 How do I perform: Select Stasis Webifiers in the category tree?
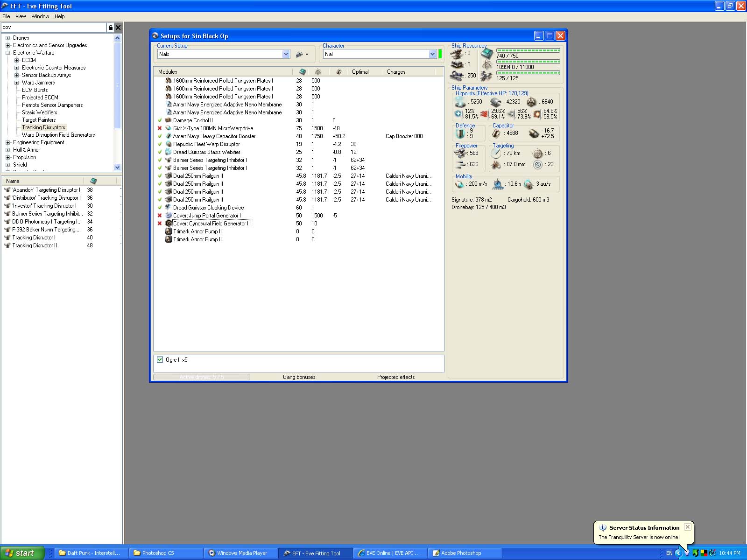pos(40,112)
